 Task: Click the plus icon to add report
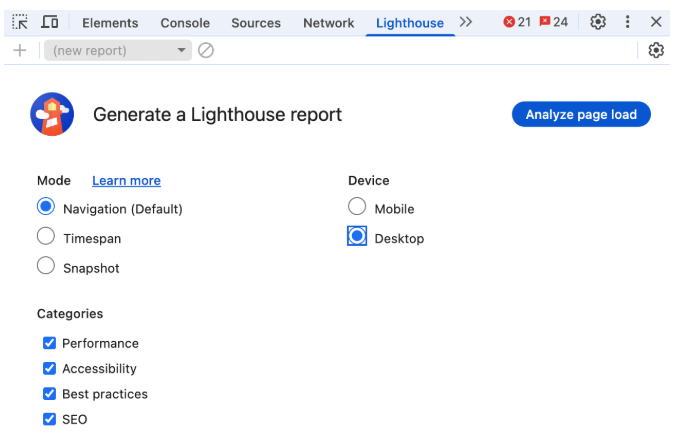tap(20, 51)
